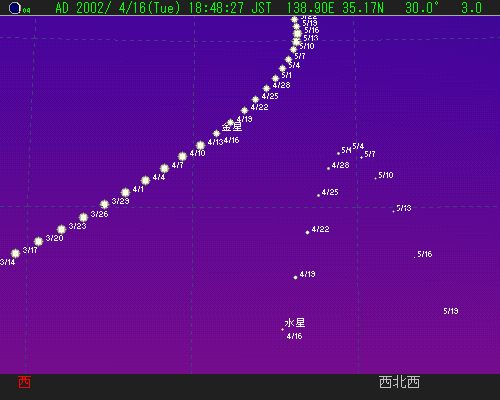The image size is (500, 400).
Task: Select the time '18:48:27 JST' in header
Action: coord(230,8)
